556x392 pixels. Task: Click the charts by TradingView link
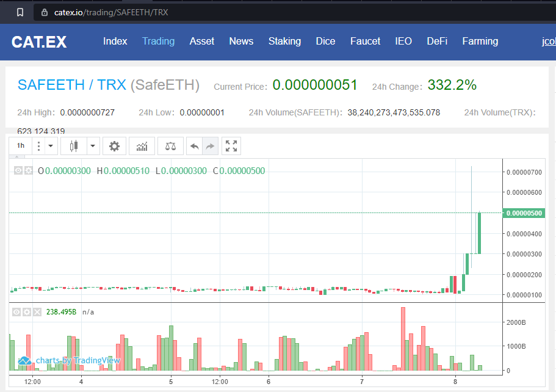point(69,360)
